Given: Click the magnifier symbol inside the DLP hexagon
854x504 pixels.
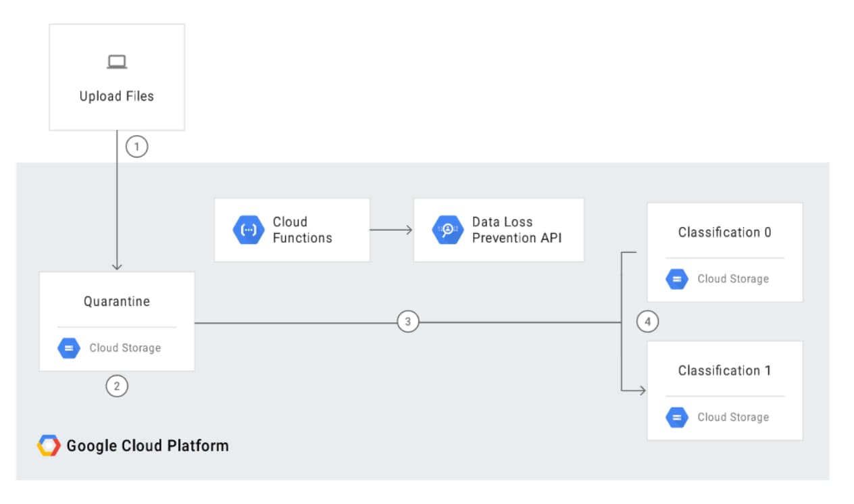Looking at the screenshot, I should click(447, 230).
